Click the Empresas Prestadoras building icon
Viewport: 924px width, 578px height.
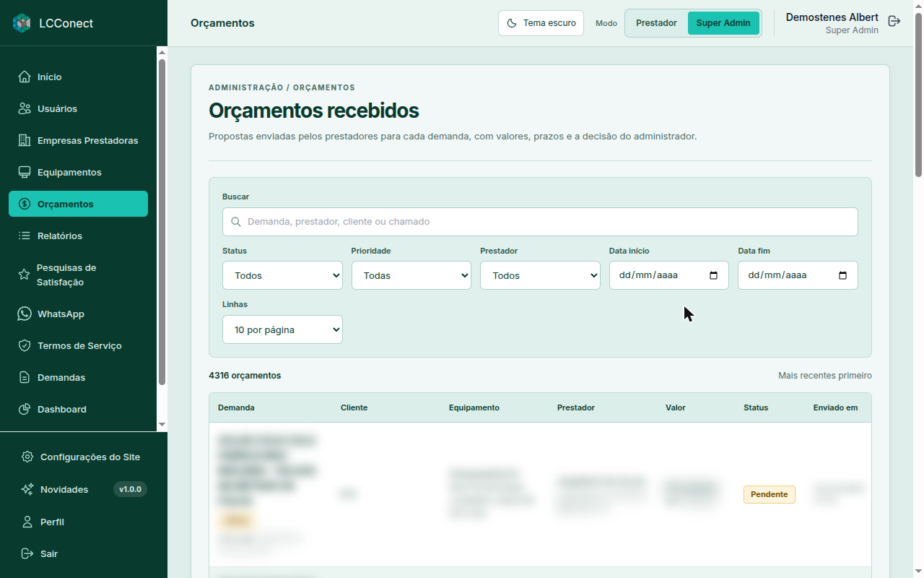click(25, 140)
